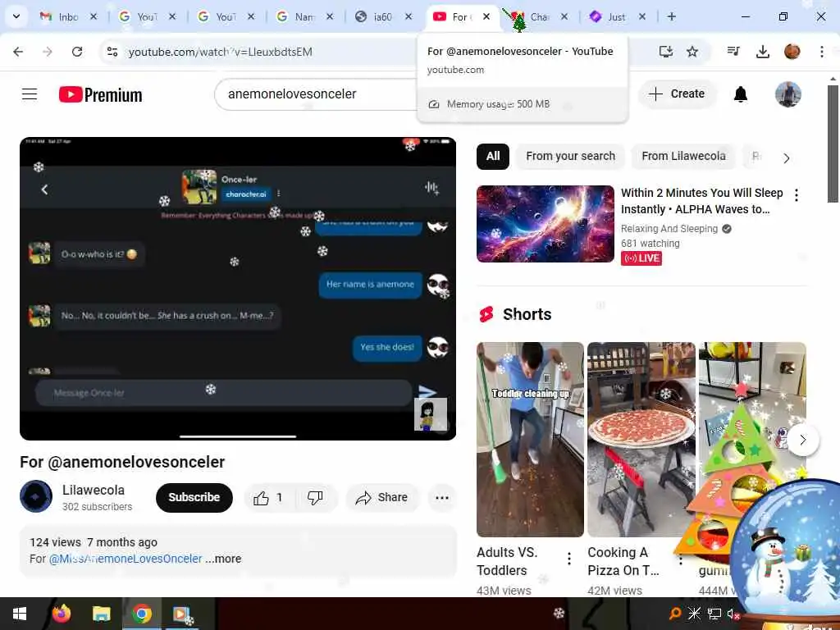This screenshot has height=630, width=840.
Task: Bookmark this page with the star icon
Action: (x=692, y=52)
